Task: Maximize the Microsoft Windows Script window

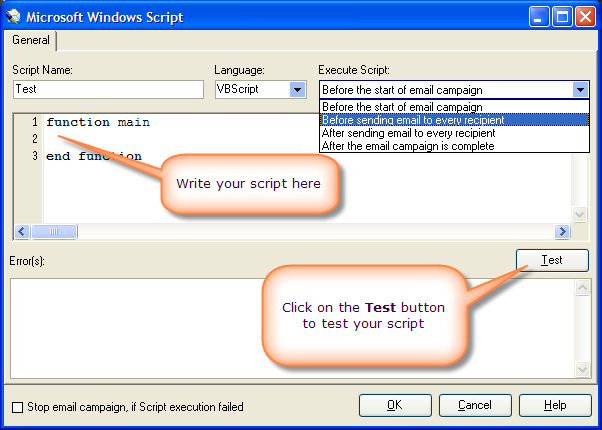Action: pyautogui.click(x=562, y=17)
